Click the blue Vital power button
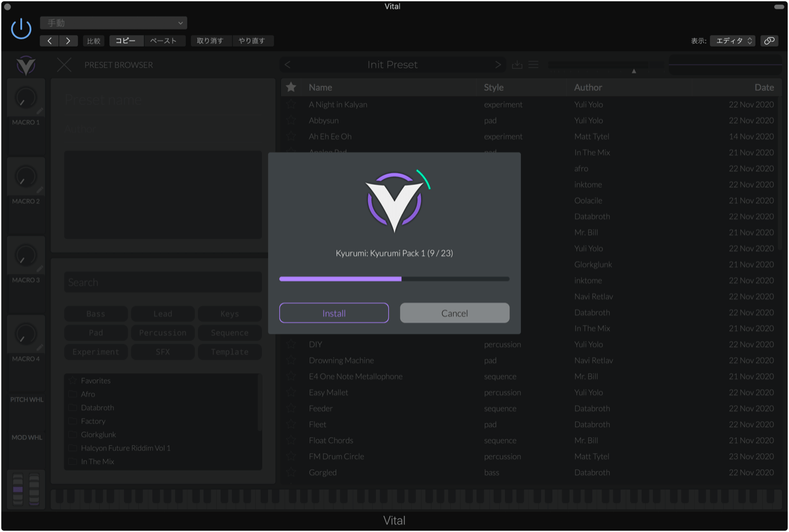Viewport: 789px width, 532px height. (x=20, y=28)
